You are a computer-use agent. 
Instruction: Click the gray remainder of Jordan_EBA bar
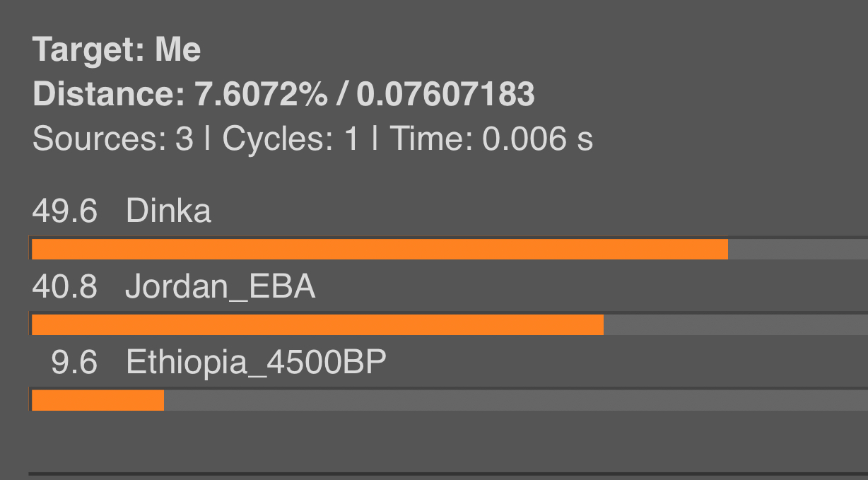tap(736, 324)
